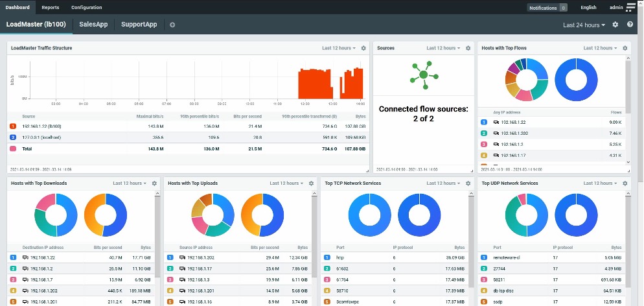The height and width of the screenshot is (306, 644).
Task: Open Hosts with Top Flows panel settings gear
Action: (625, 48)
